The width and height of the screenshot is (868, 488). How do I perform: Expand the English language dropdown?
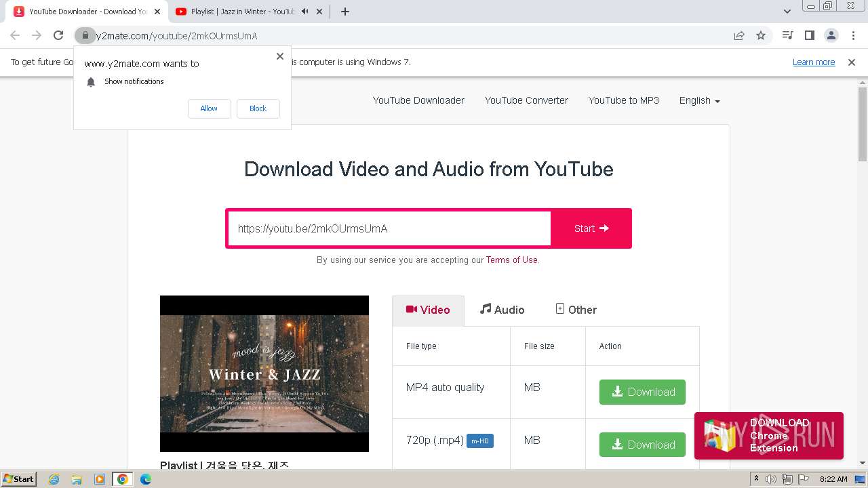(699, 100)
